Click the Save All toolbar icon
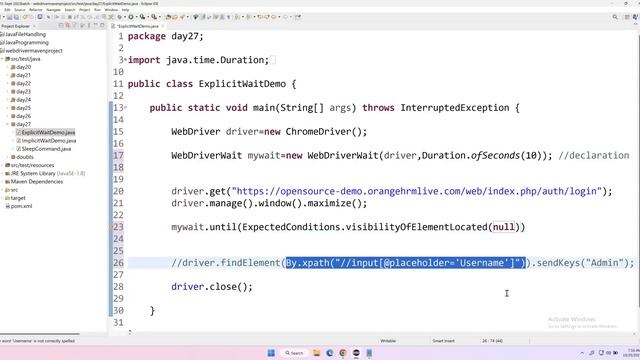The image size is (640, 360). (16, 17)
